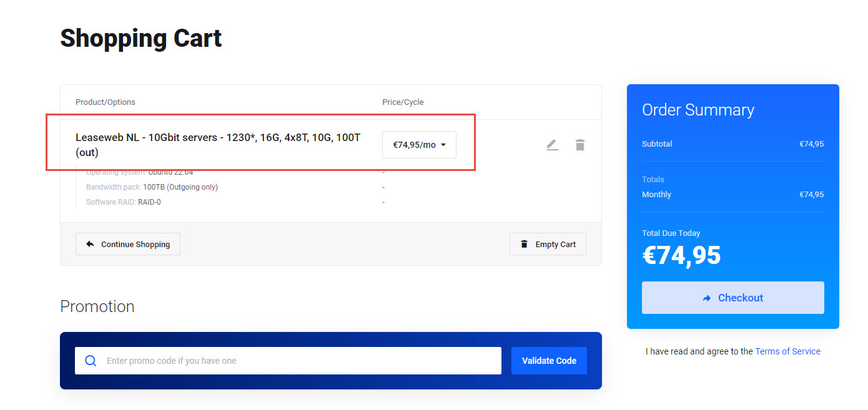Screen dimensions: 868x410
Task: Click the caret arrow on the price selector
Action: [x=443, y=145]
